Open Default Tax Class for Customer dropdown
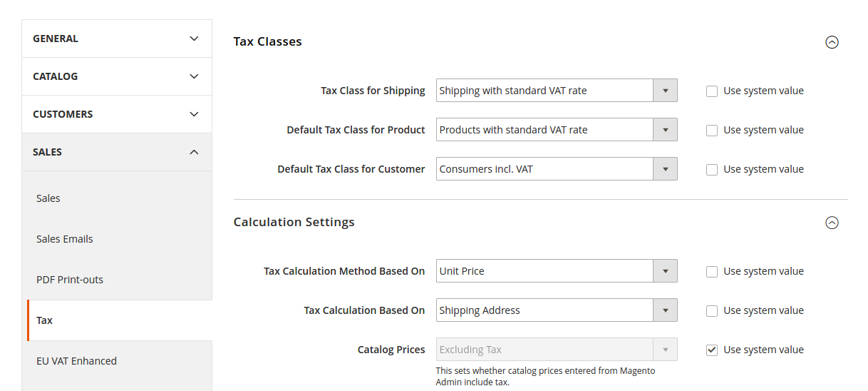This screenshot has width=868, height=391. [x=557, y=169]
